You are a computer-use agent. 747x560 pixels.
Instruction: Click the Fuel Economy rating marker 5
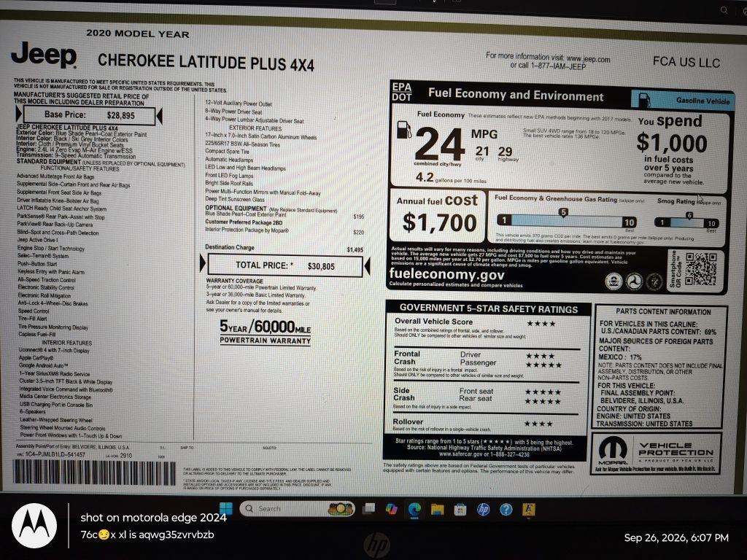coord(563,212)
